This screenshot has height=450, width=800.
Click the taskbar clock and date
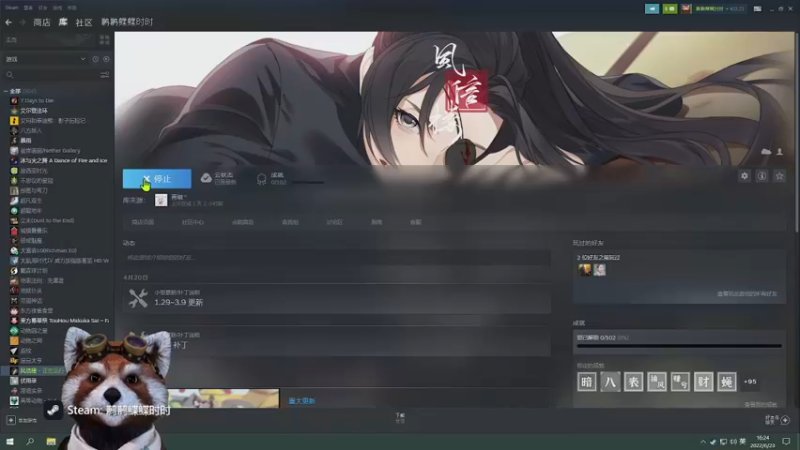pos(763,441)
